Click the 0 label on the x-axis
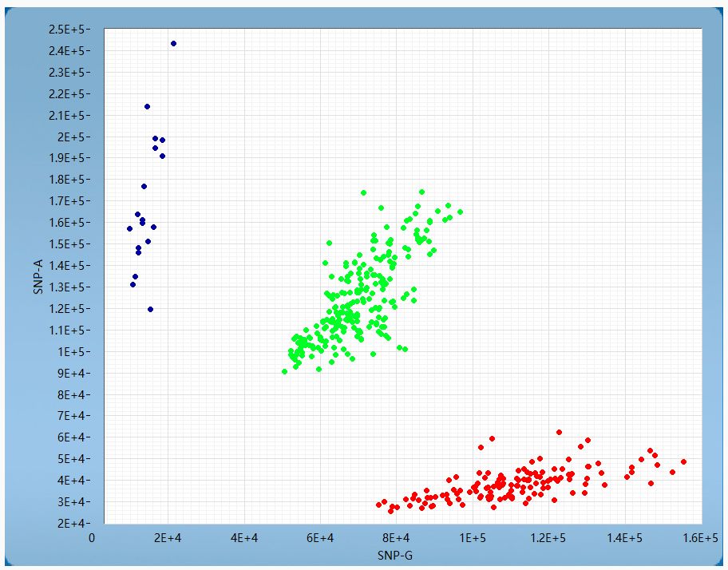This screenshot has height=570, width=728. pos(92,539)
